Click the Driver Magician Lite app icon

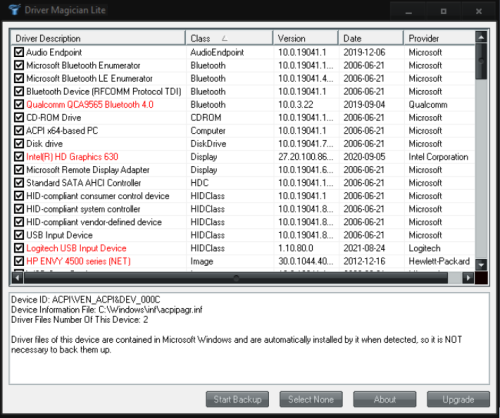(14, 10)
